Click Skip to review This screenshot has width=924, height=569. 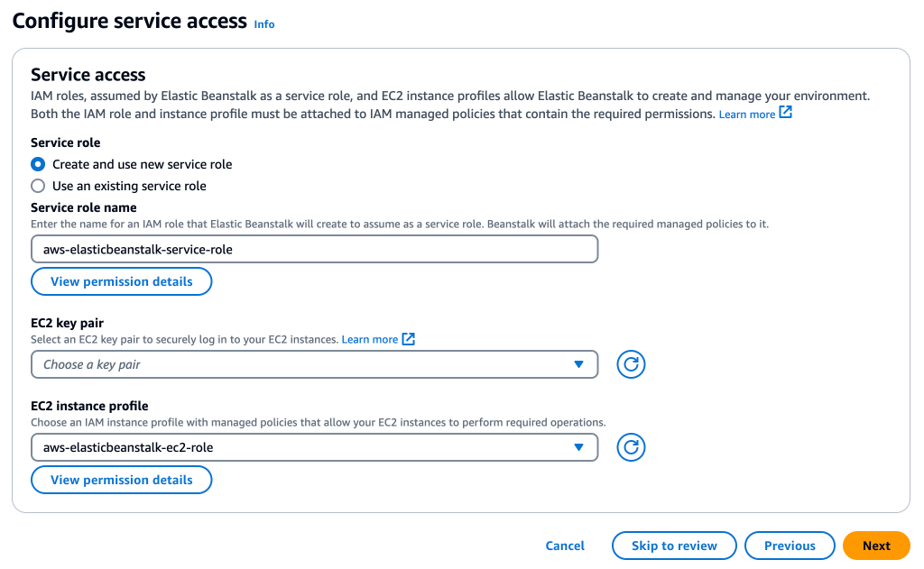674,546
